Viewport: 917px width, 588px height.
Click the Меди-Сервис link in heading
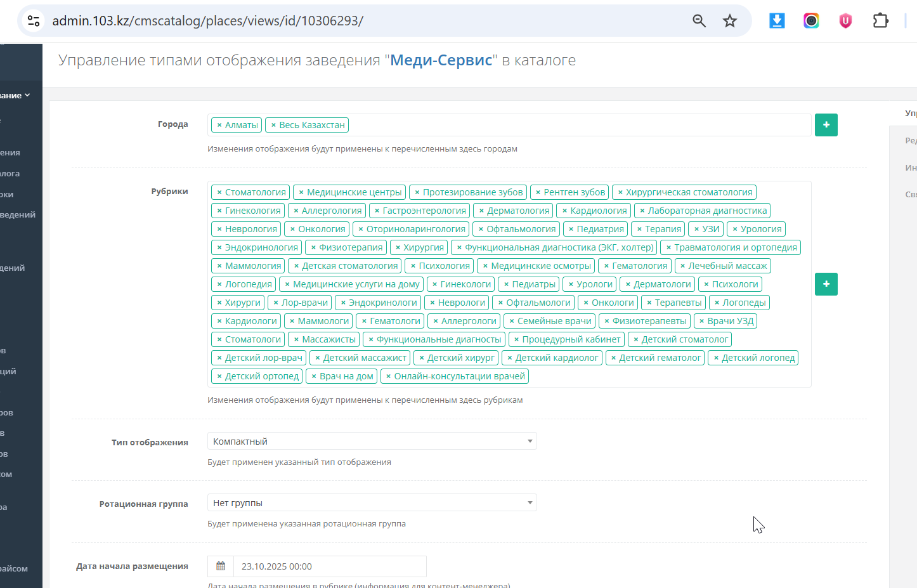coord(441,60)
